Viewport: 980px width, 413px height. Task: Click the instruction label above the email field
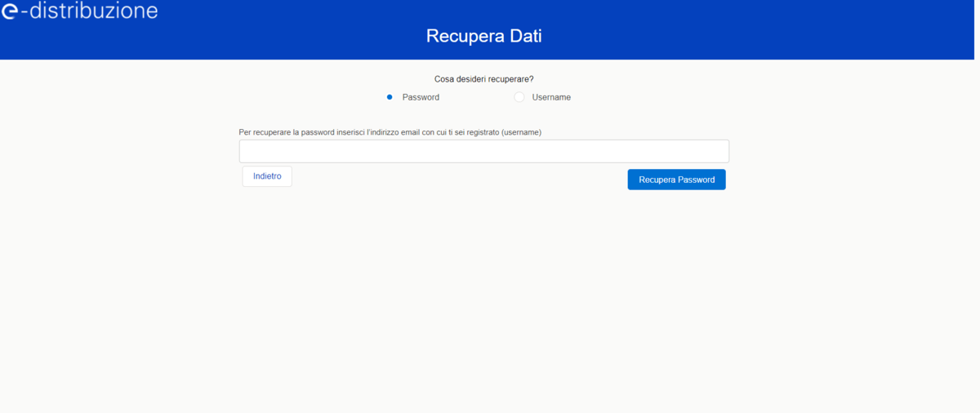[390, 132]
